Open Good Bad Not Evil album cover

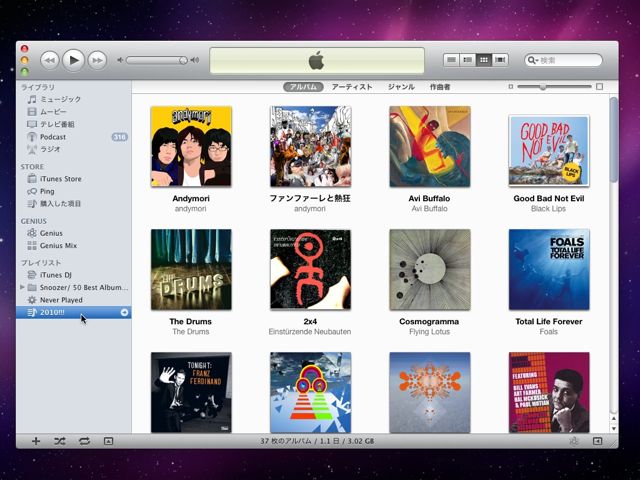pyautogui.click(x=549, y=151)
